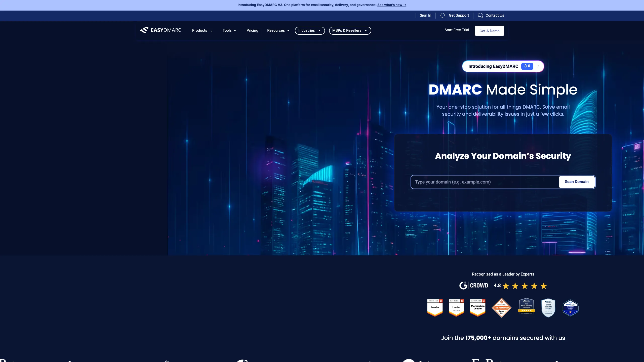
Task: Click the arrow in Introducing EasyDMARC pill
Action: click(x=538, y=66)
